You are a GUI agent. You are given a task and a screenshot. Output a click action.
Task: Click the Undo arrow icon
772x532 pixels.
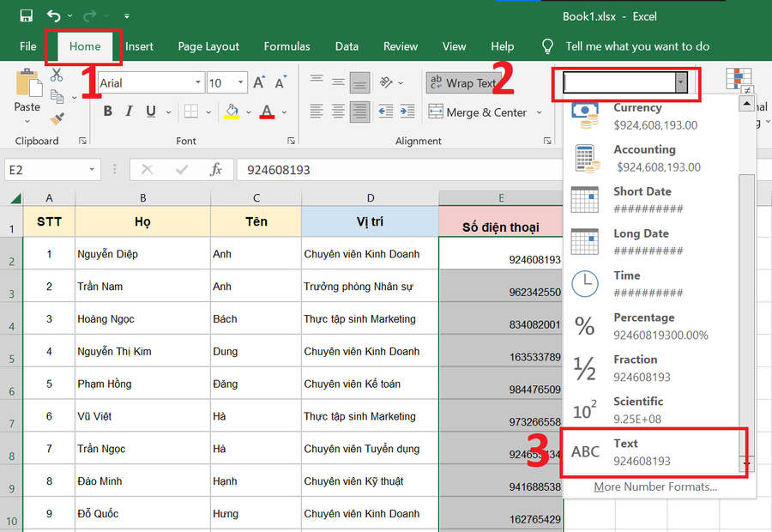(54, 15)
